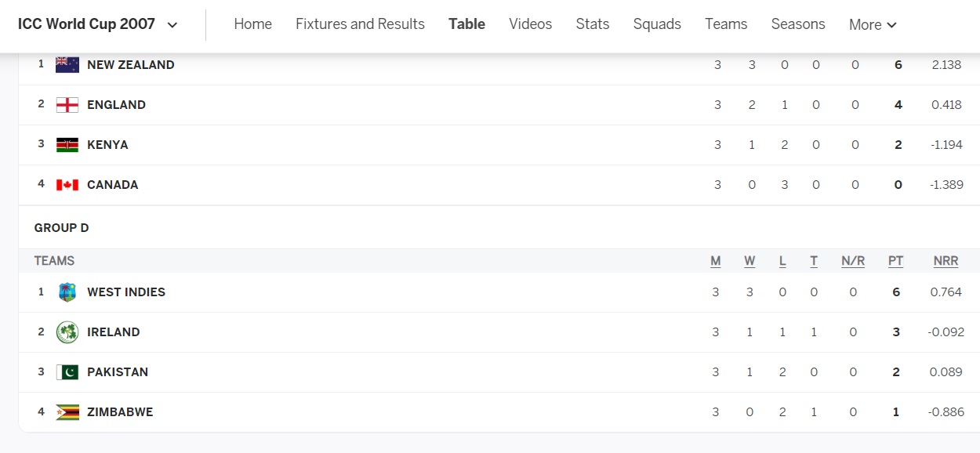Select the PAKISTAN team name
This screenshot has height=453, width=980.
pos(118,372)
